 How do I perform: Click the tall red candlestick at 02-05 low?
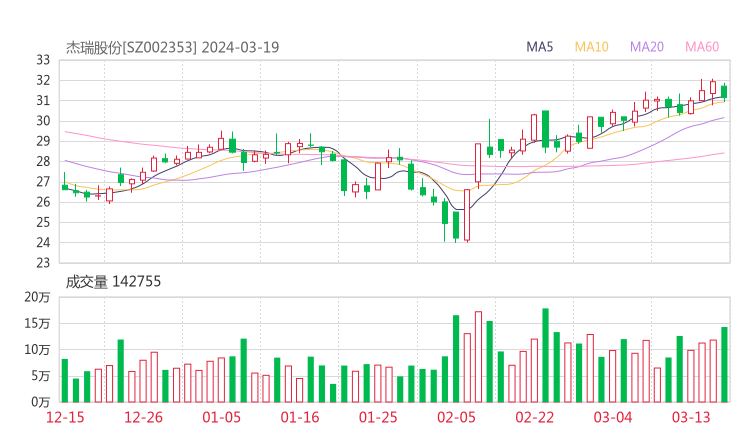point(467,215)
